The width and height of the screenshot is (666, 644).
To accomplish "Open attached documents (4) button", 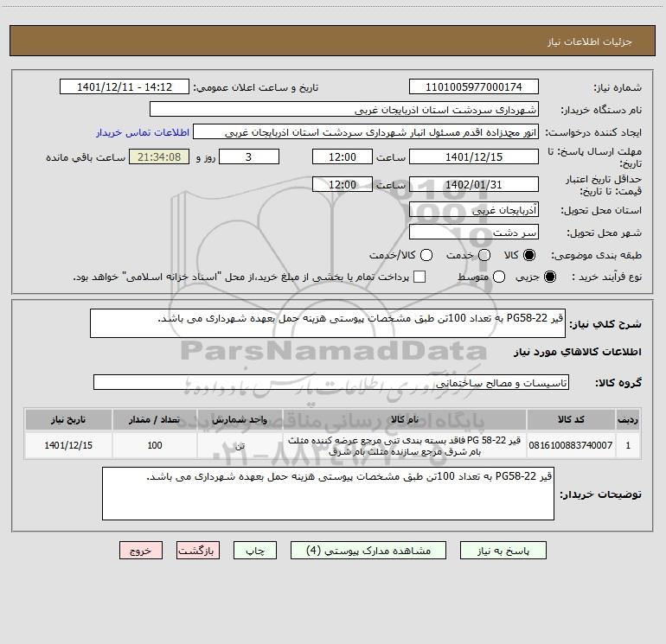I will click(x=368, y=551).
